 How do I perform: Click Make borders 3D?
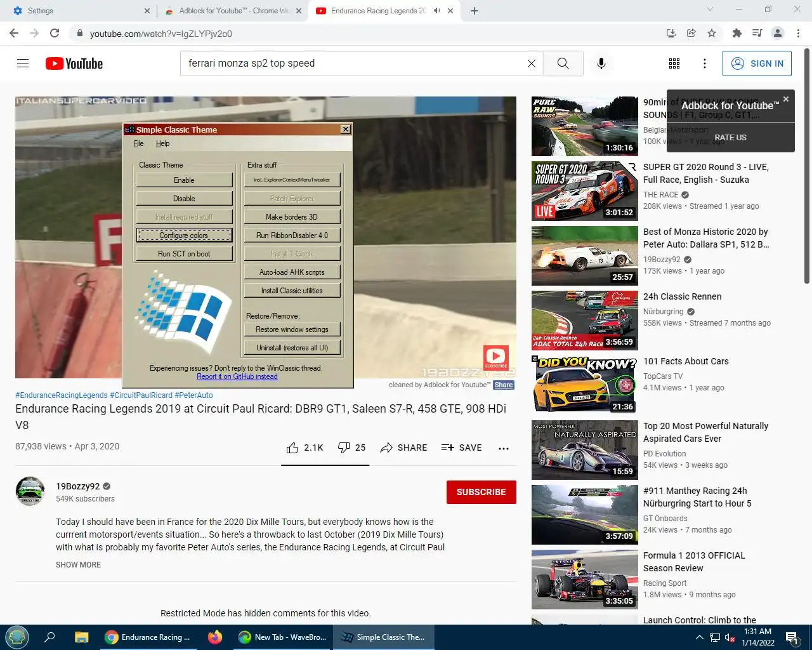tap(292, 217)
